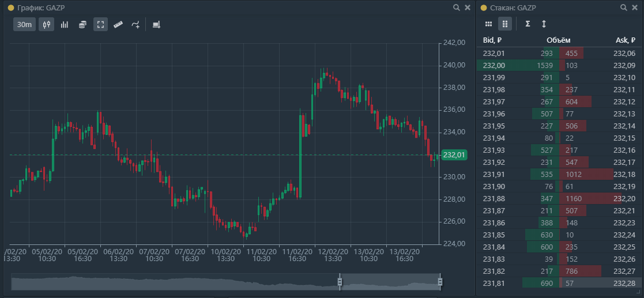Click the yellow link dot beside График: GAZP
Image resolution: width=644 pixels, height=298 pixels.
tap(10, 7)
